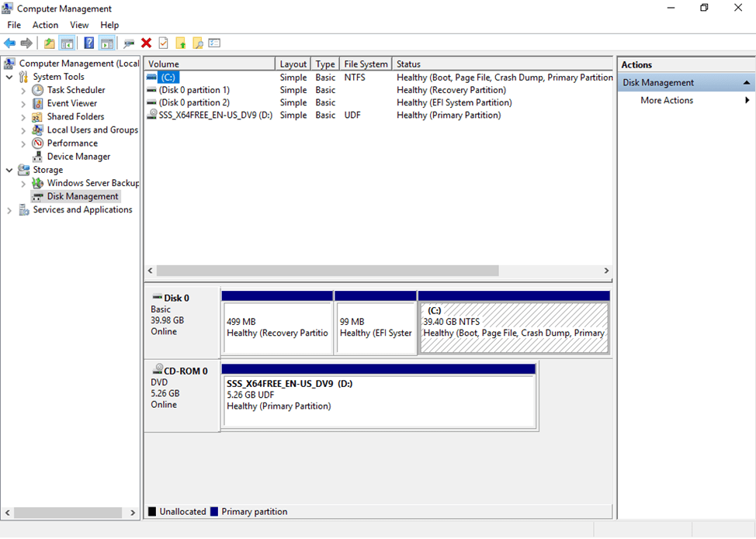Select the (C:) volume row
Viewport: 756px width, 539px height.
pos(379,78)
